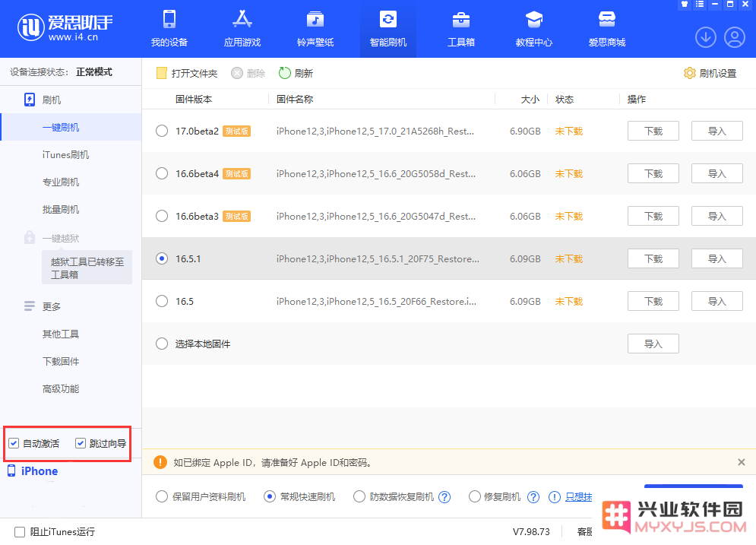The width and height of the screenshot is (756, 545).
Task: Click the 删除 delete toolbar button
Action: tap(248, 73)
